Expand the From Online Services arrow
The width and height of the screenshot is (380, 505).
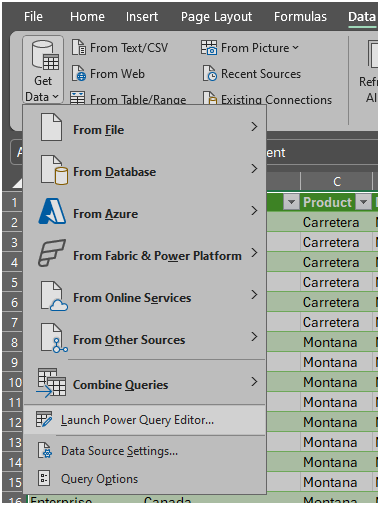click(254, 295)
